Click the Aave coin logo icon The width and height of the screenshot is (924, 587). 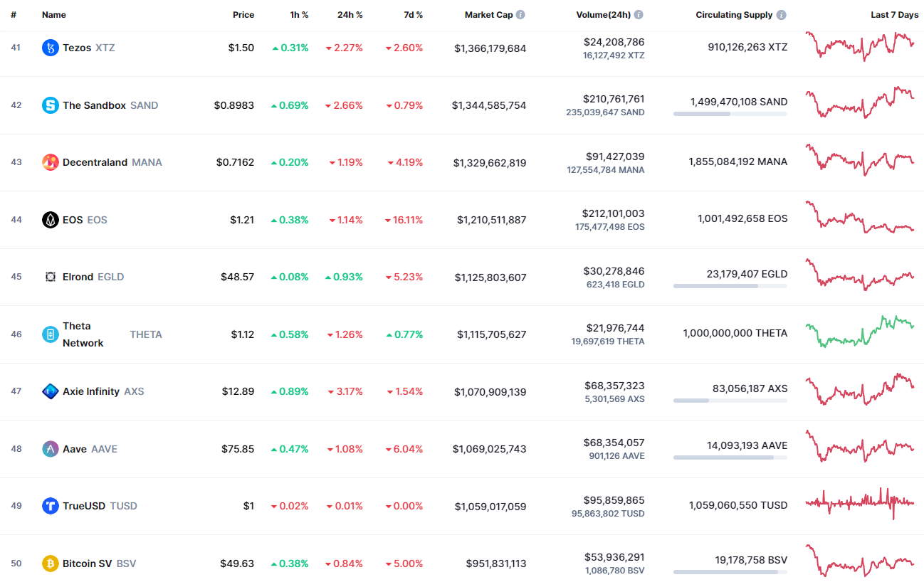tap(50, 449)
